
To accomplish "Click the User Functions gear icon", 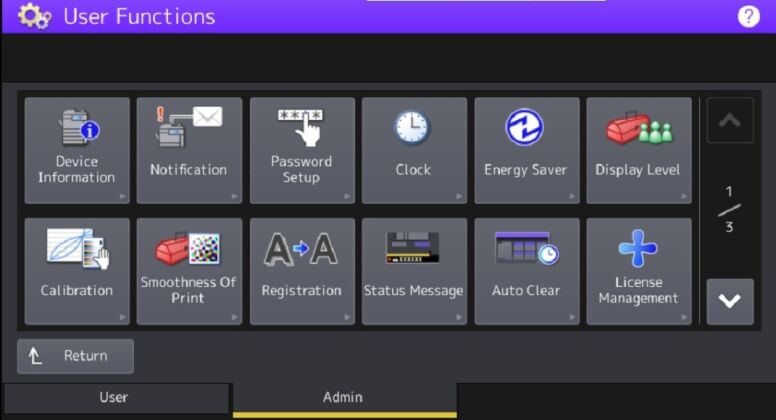I will [x=34, y=17].
